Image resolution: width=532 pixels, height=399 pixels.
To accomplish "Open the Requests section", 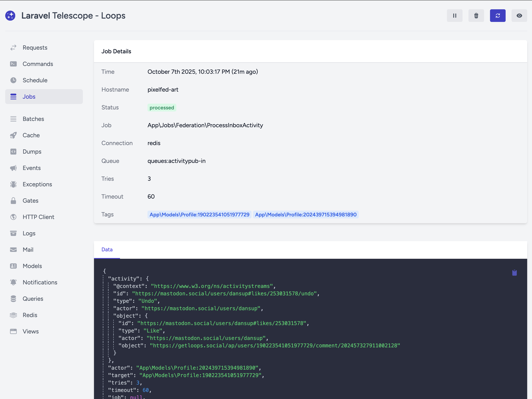I will click(35, 48).
